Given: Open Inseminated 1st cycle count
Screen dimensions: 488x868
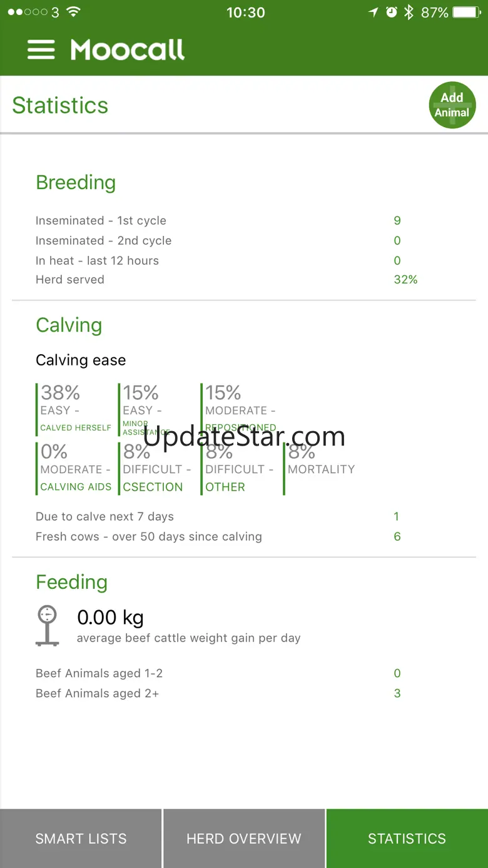Looking at the screenshot, I should 397,221.
